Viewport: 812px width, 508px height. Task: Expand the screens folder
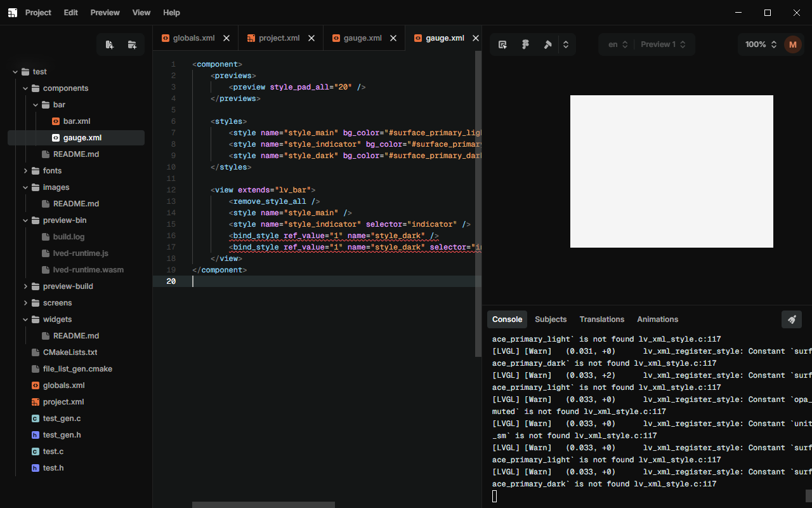[x=25, y=303]
